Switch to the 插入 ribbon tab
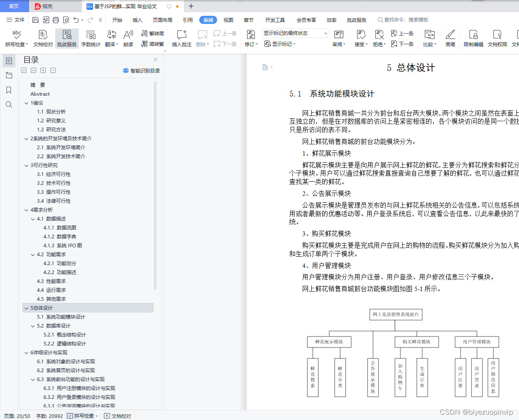This screenshot has width=519, height=420. [138, 20]
